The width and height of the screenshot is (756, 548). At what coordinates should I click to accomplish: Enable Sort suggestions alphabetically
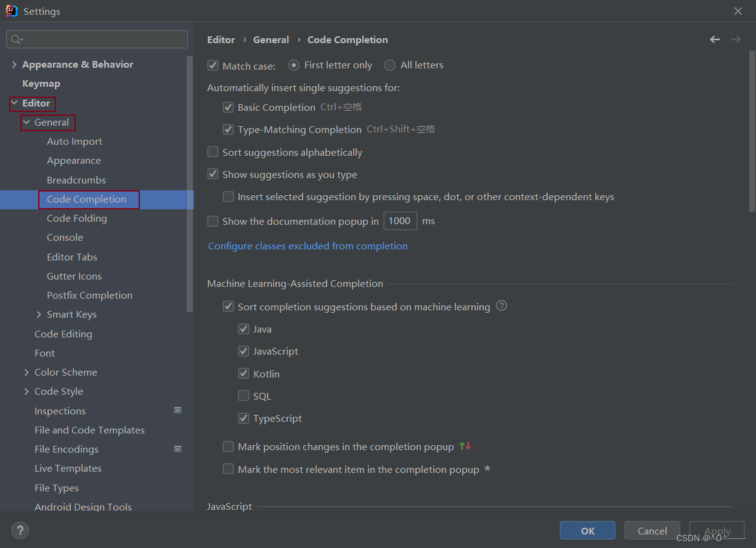(x=213, y=152)
